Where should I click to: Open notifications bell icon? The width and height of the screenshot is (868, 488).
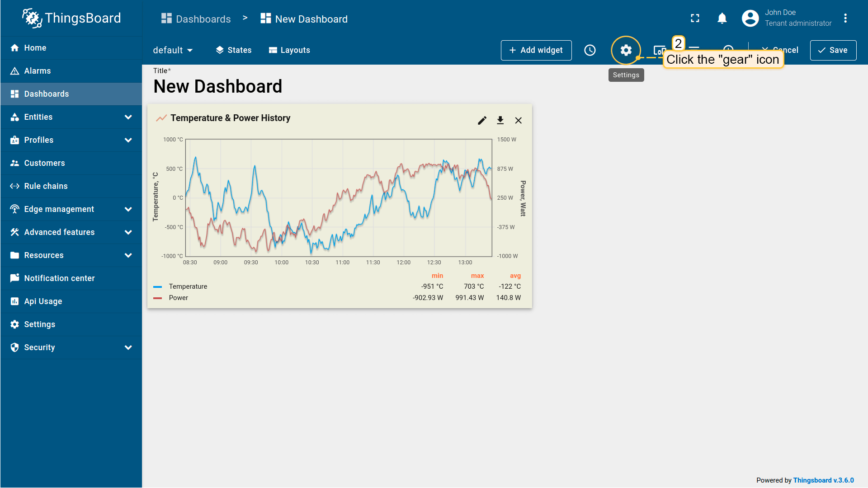coord(722,18)
